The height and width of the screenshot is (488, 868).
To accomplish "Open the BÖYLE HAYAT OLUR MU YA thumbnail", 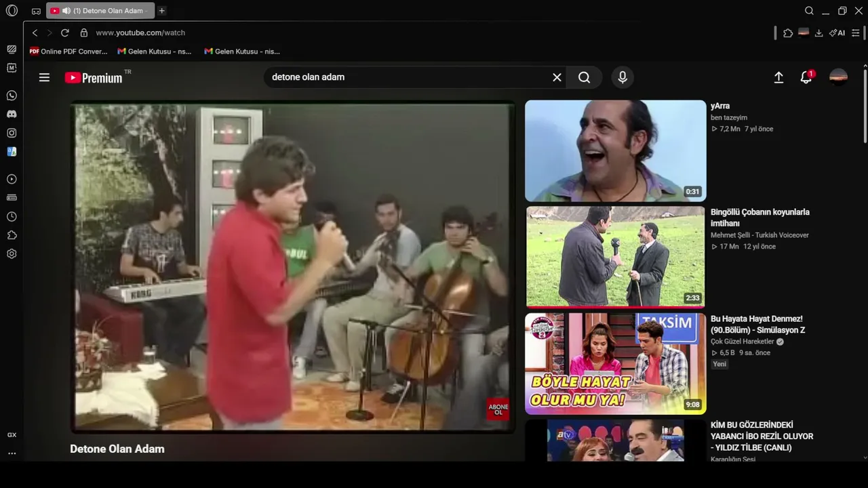I will point(616,363).
